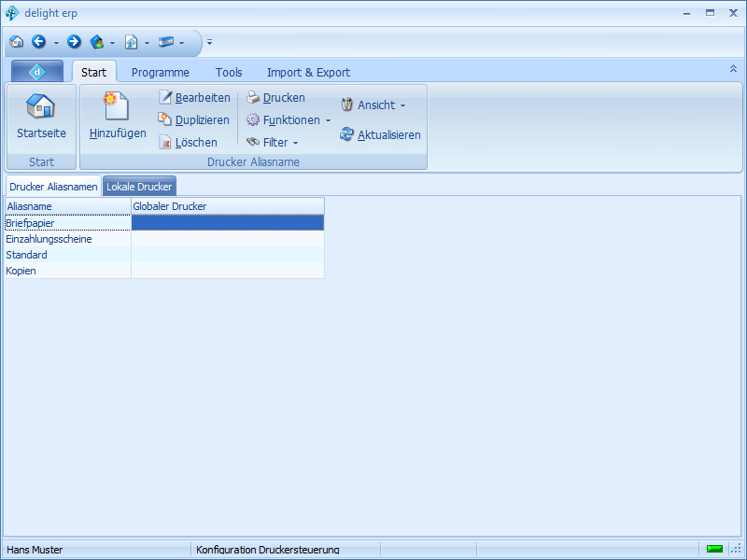Click the back arrow in quick access toolbar
The width and height of the screenshot is (747, 560).
(x=38, y=42)
